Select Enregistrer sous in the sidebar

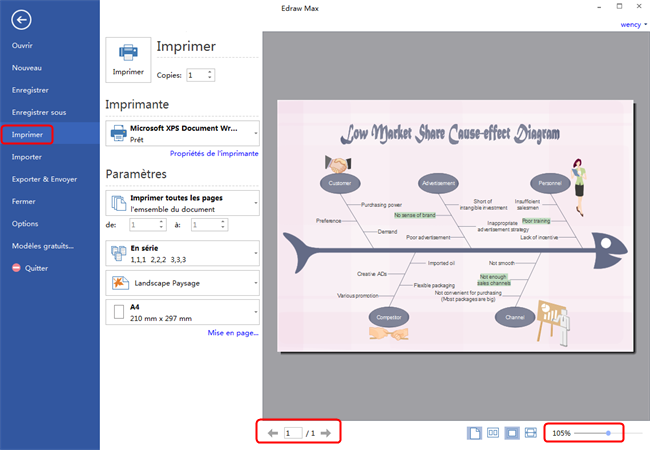[x=38, y=112]
